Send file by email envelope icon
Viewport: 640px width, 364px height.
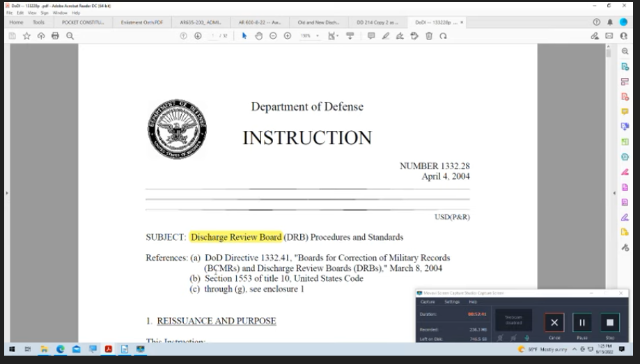[x=609, y=36]
